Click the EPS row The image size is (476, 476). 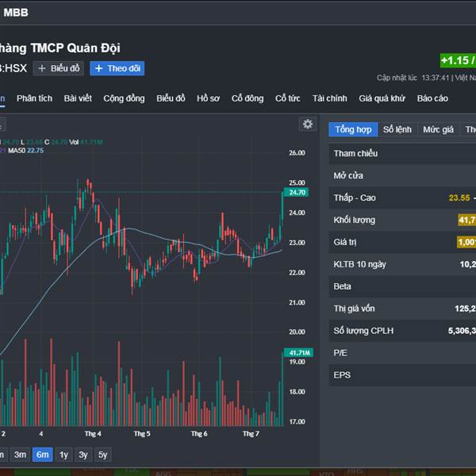[x=402, y=375]
